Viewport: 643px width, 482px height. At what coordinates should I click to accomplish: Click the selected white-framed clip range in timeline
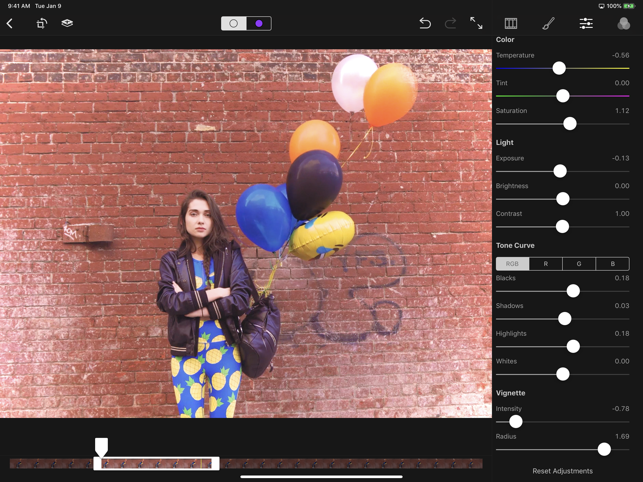click(x=156, y=464)
